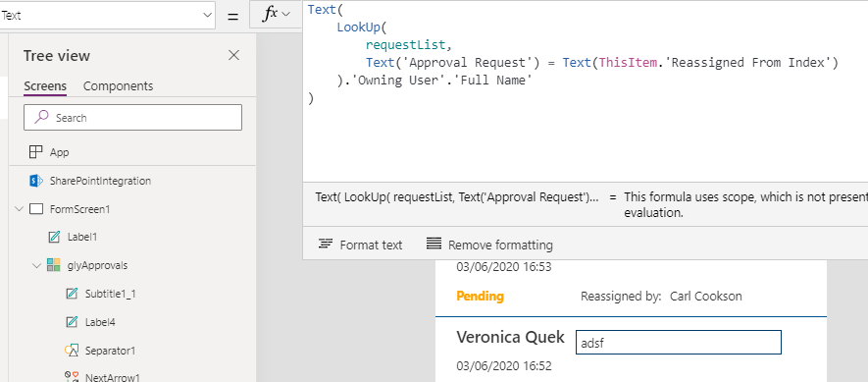The width and height of the screenshot is (868, 382).
Task: Open the fx function dropdown
Action: (277, 15)
